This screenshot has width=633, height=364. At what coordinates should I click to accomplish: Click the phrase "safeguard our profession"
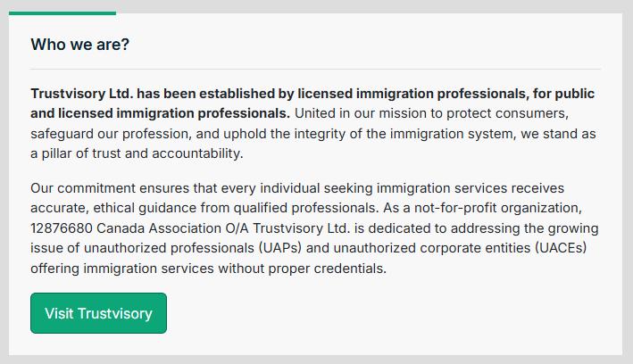pos(106,134)
